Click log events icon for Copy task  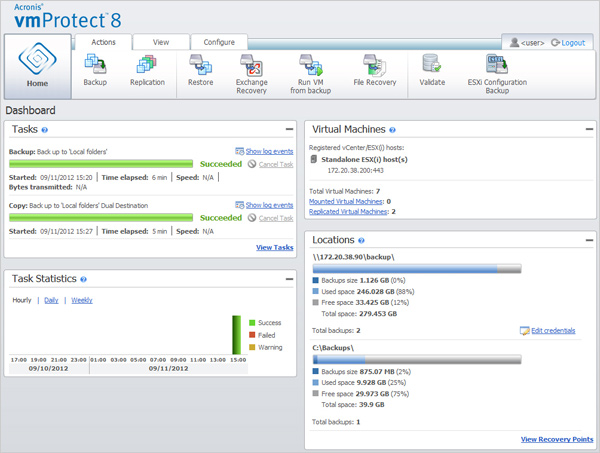(240, 205)
